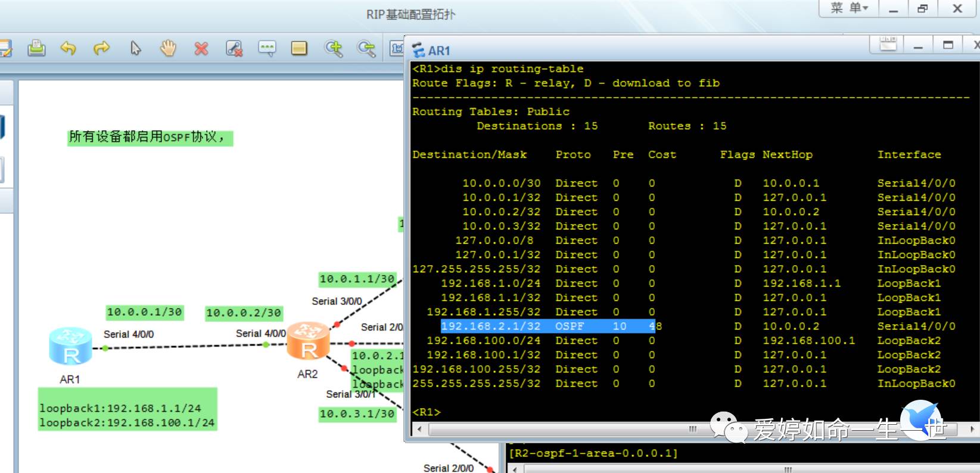This screenshot has width=980, height=473.
Task: Click the NextHop column header
Action: pos(788,155)
